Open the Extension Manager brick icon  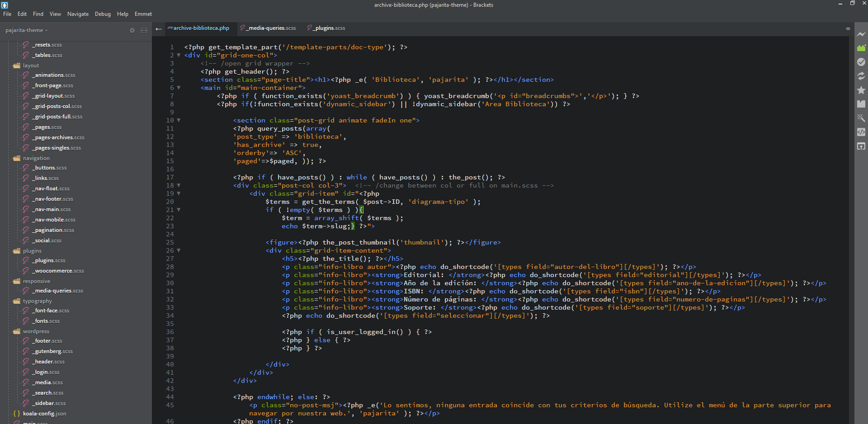(x=861, y=48)
